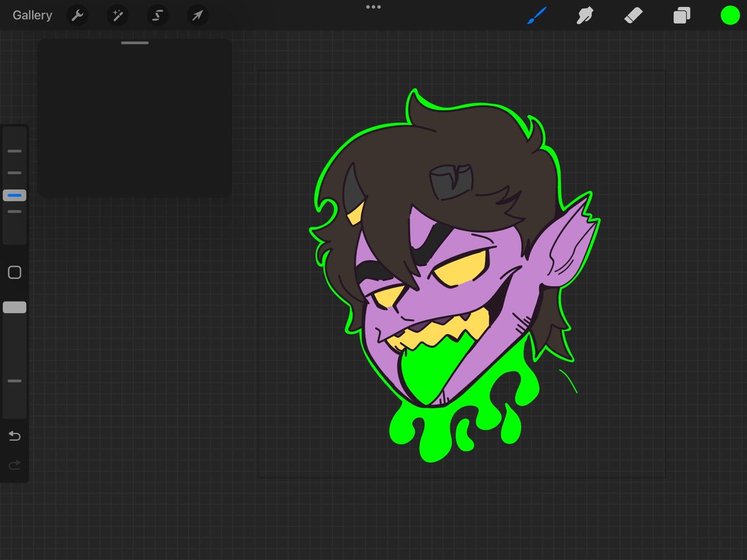Return to the Gallery
Viewport: 747px width, 560px height.
[32, 16]
